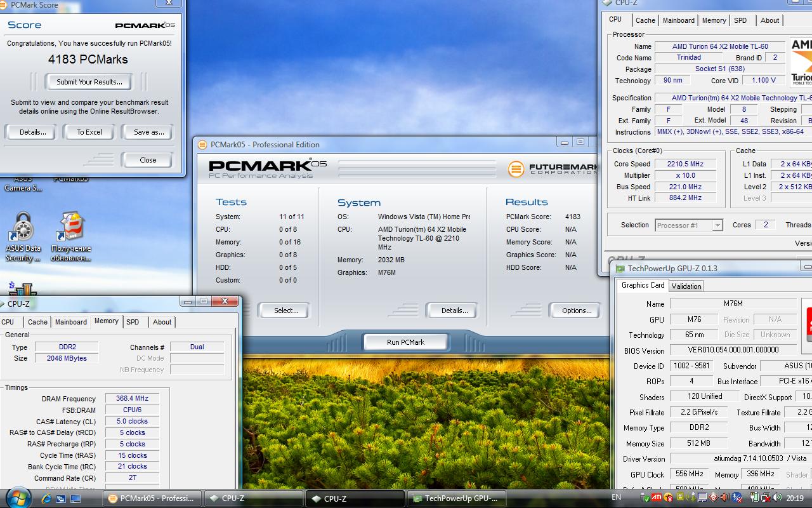
Task: Click the CAS# Latency 5.0 clocks value
Action: 132,421
